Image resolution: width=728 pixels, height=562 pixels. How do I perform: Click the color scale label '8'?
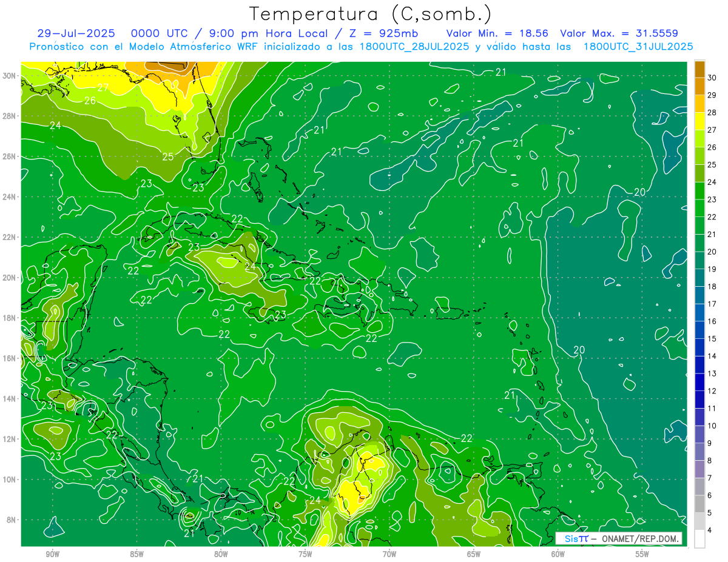click(x=710, y=461)
